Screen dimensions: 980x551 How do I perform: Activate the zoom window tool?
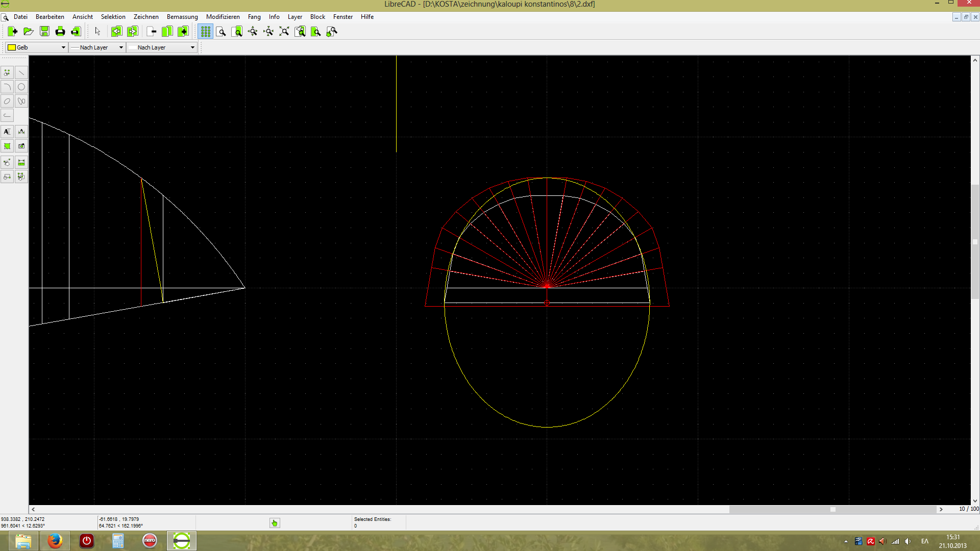(x=316, y=32)
